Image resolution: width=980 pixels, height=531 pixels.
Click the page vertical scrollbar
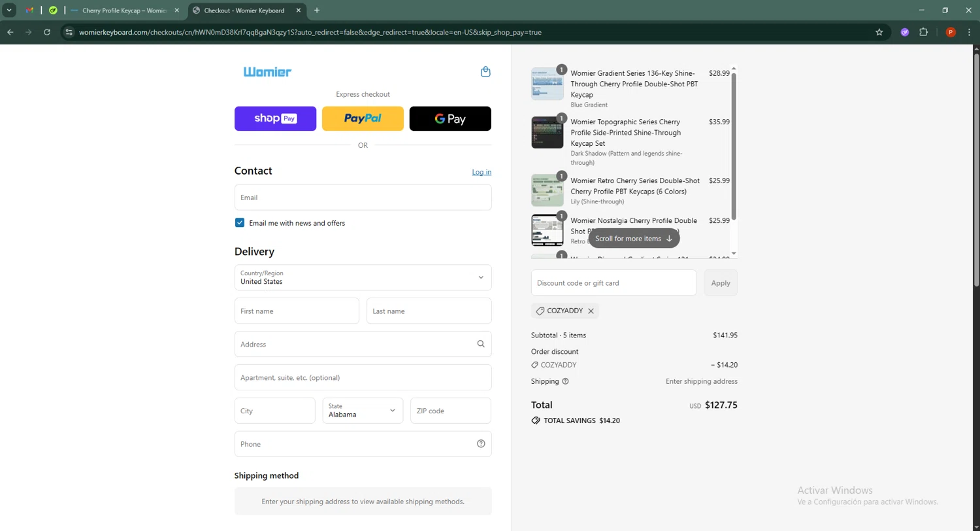976,170
